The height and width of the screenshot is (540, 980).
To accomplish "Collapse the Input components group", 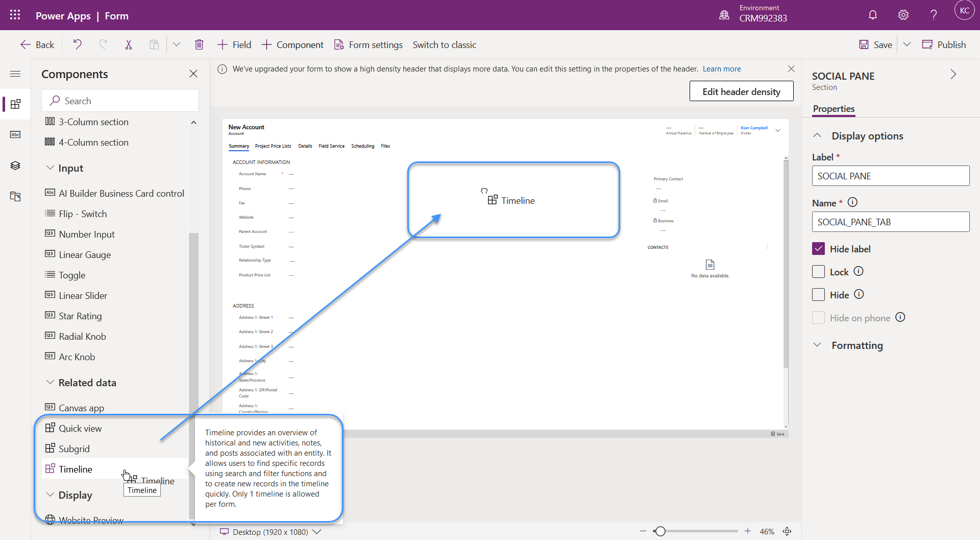I will 50,168.
